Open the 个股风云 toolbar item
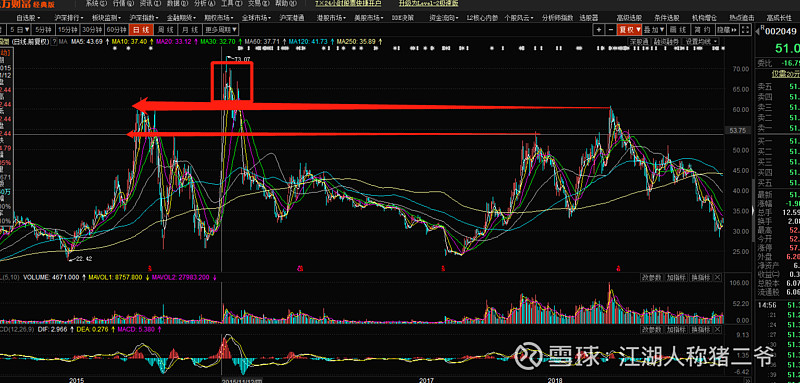The image size is (800, 383). point(518,17)
